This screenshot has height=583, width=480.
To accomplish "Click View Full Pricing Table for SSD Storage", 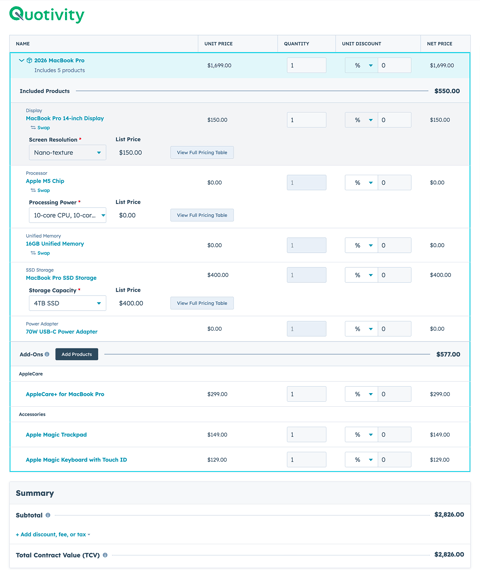I will (202, 303).
